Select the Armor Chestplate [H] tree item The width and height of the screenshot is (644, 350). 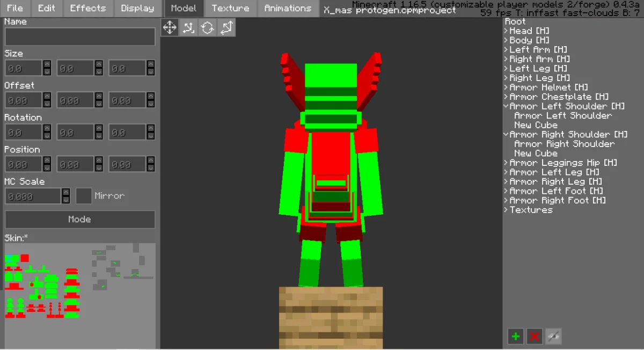(559, 97)
